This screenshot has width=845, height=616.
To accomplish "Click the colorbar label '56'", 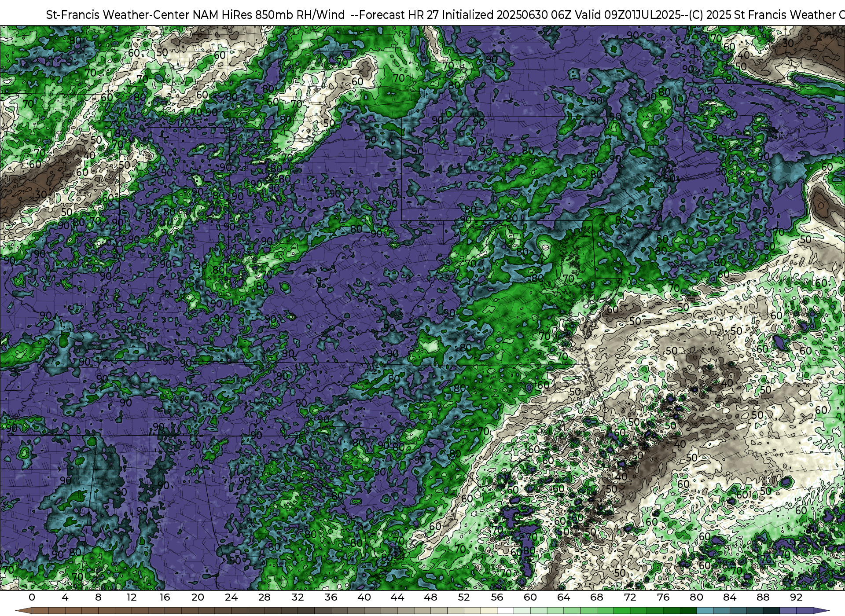I will click(x=497, y=597).
